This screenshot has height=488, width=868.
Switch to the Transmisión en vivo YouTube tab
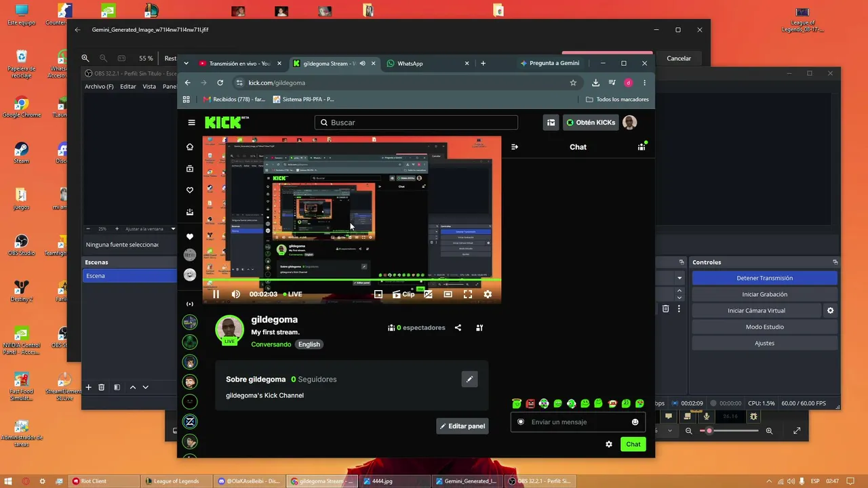pyautogui.click(x=240, y=64)
